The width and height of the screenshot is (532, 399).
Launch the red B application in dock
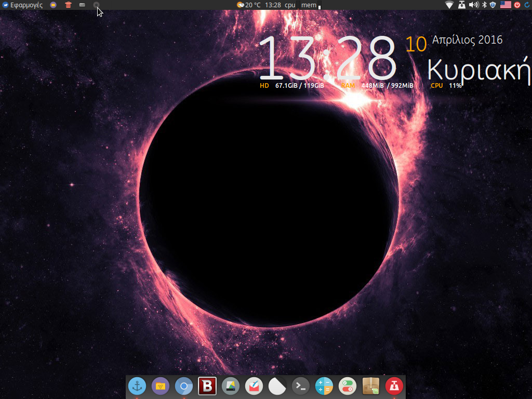(x=207, y=386)
